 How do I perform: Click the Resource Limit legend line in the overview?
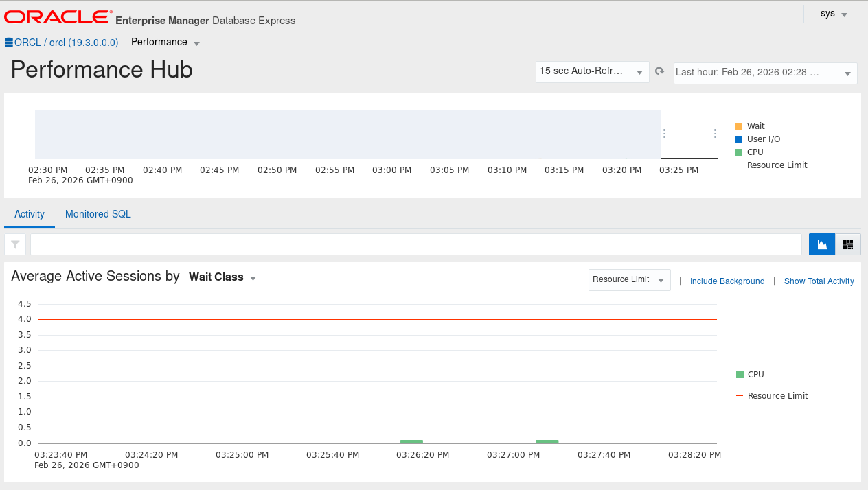point(739,165)
